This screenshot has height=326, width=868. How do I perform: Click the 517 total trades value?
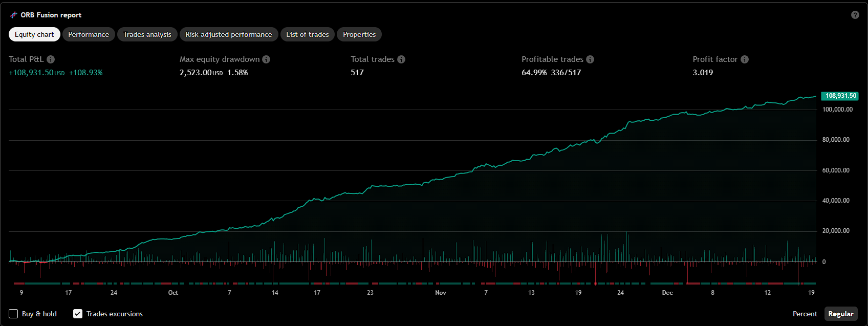click(357, 73)
